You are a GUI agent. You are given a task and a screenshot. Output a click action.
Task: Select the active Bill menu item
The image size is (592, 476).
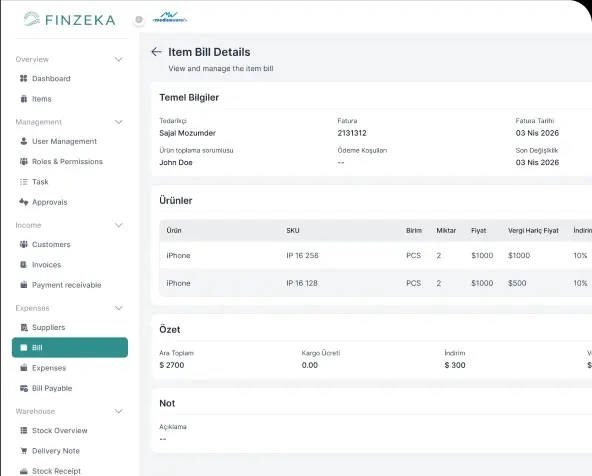coord(70,347)
